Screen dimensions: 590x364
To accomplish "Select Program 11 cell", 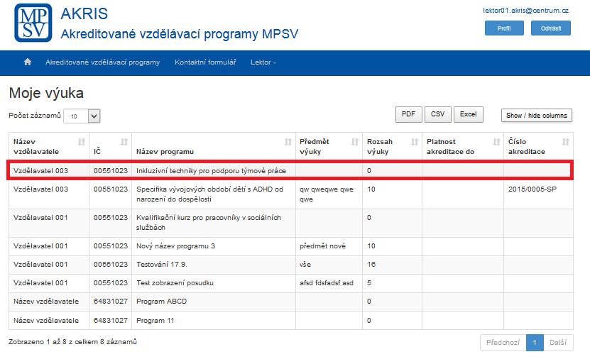I will [213, 321].
